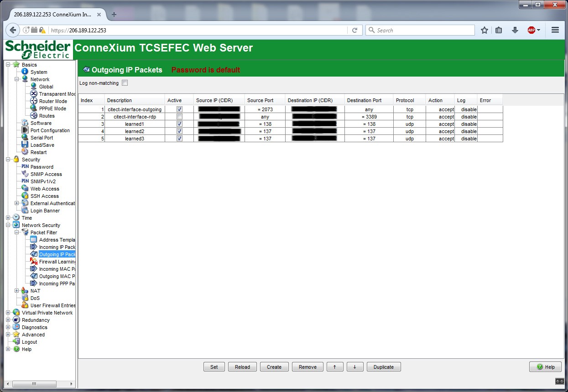Collapse the Packet Filter node

pyautogui.click(x=17, y=232)
